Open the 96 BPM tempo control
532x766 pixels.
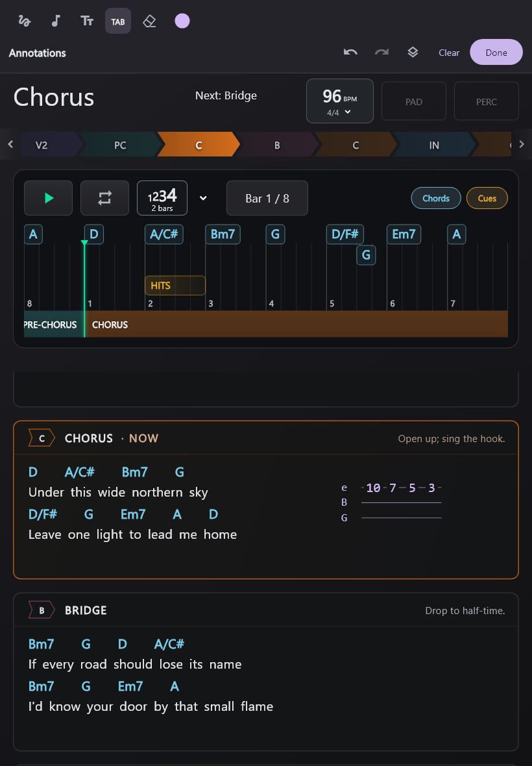pyautogui.click(x=340, y=101)
